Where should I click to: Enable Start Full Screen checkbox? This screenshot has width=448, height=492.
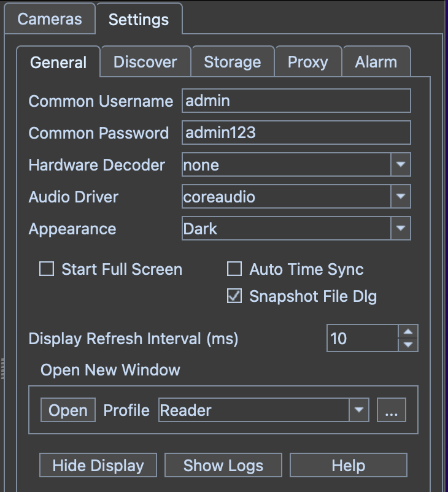click(47, 269)
